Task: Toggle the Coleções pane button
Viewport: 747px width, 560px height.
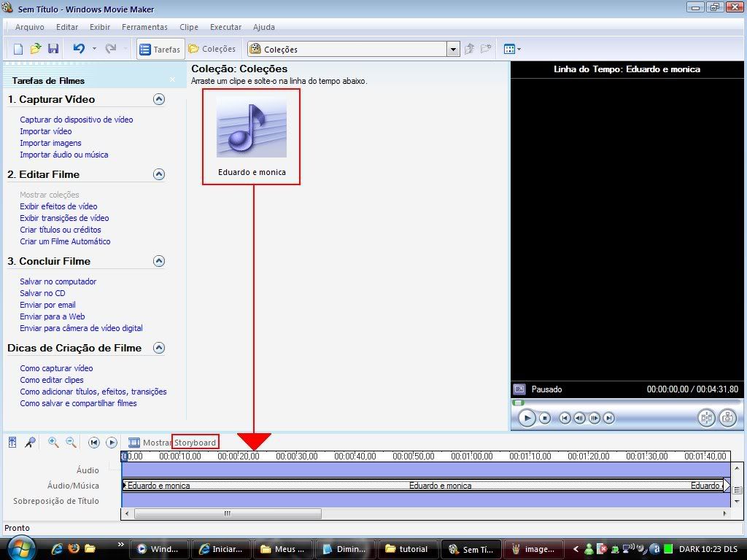Action: point(212,49)
